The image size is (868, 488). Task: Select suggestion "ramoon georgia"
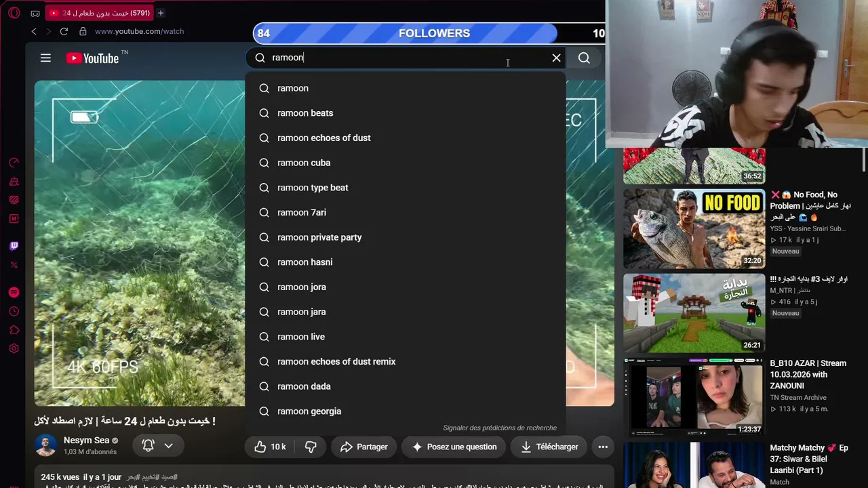406,411
